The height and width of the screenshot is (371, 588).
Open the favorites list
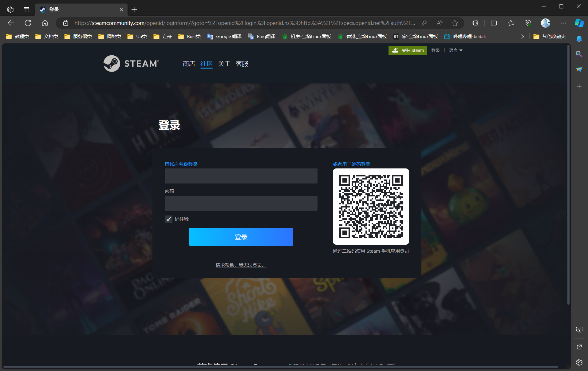click(x=511, y=23)
